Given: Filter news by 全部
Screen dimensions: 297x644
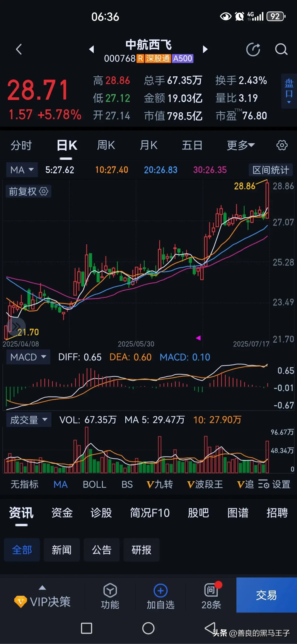Looking at the screenshot, I should tap(22, 550).
